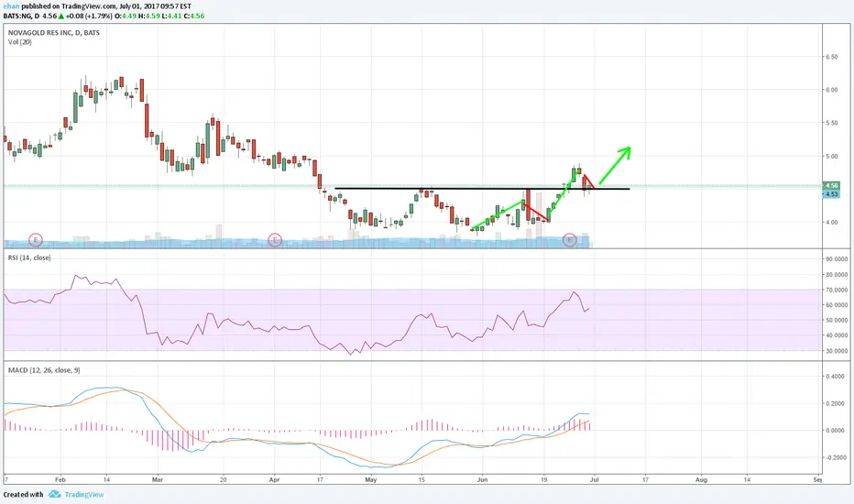The height and width of the screenshot is (504, 854).
Task: Click the 30.0000 RSI axis label
Action: click(x=837, y=351)
